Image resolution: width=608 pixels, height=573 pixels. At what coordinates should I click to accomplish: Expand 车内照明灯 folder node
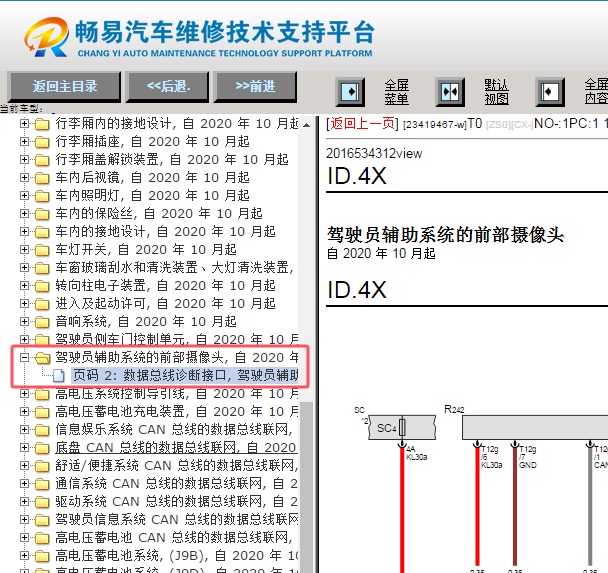click(x=24, y=196)
